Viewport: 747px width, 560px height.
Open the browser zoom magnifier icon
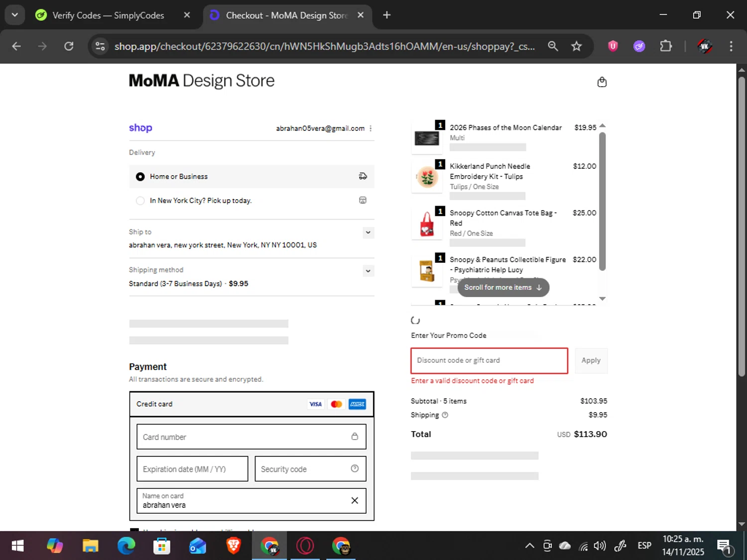[x=553, y=46]
